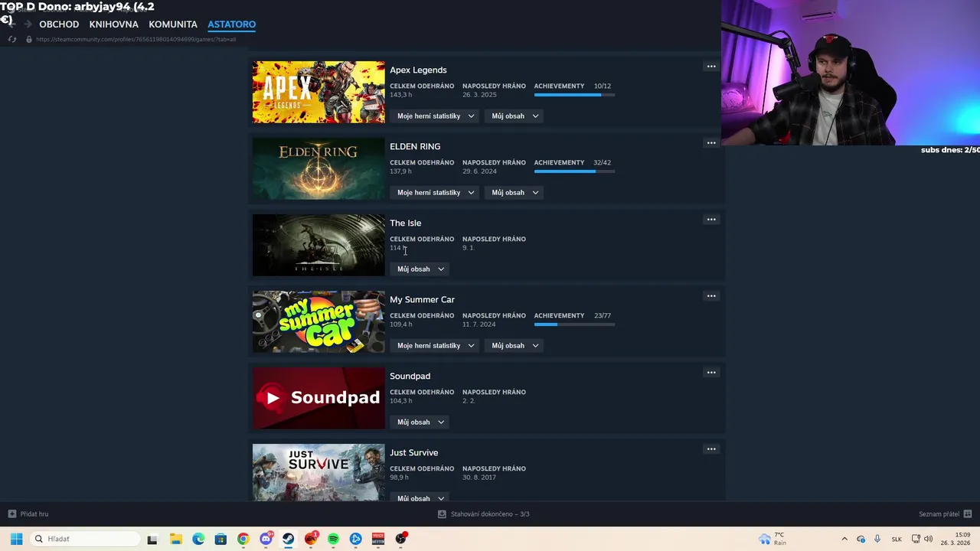
Task: Open the Soundpad title link
Action: pyautogui.click(x=410, y=376)
